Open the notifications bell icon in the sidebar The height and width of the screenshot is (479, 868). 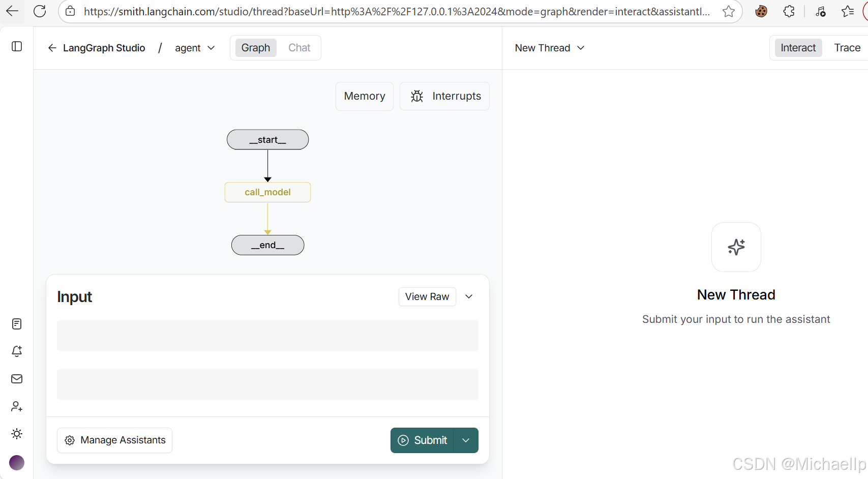[17, 351]
